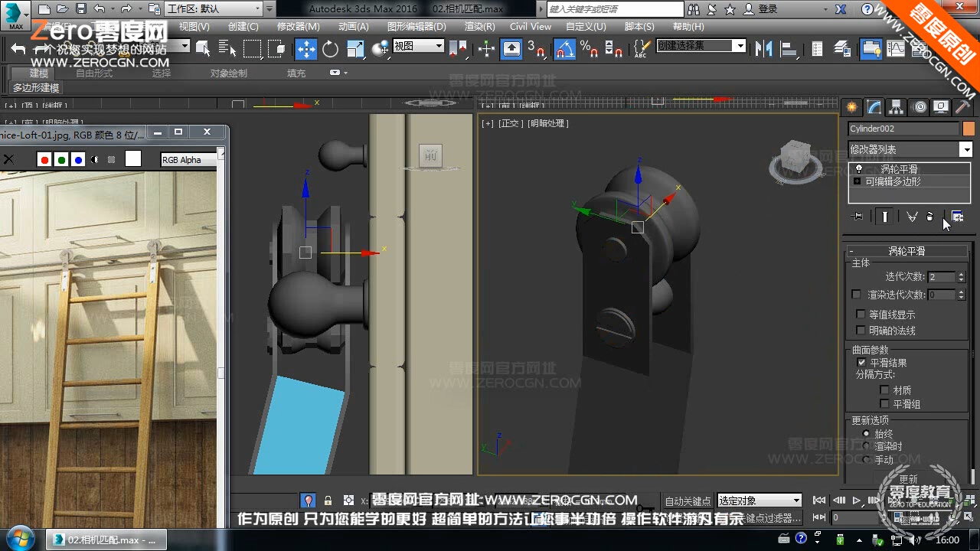Open Edit Named Selection Sets
This screenshot has width=980, height=551.
641,49
